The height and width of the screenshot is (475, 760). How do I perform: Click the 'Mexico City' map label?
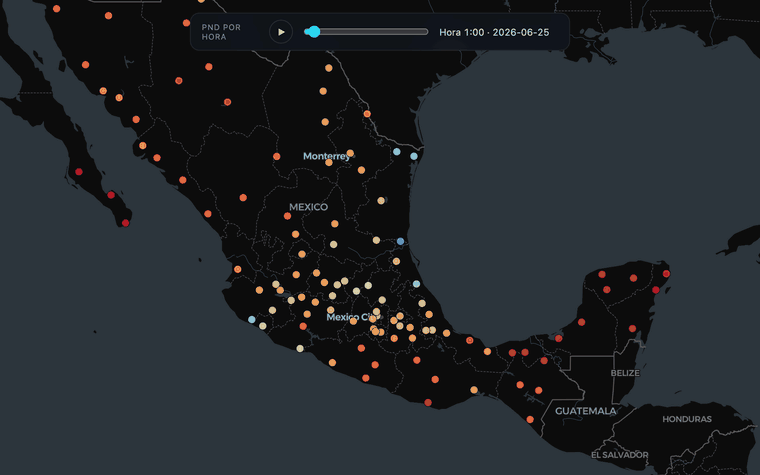[353, 317]
